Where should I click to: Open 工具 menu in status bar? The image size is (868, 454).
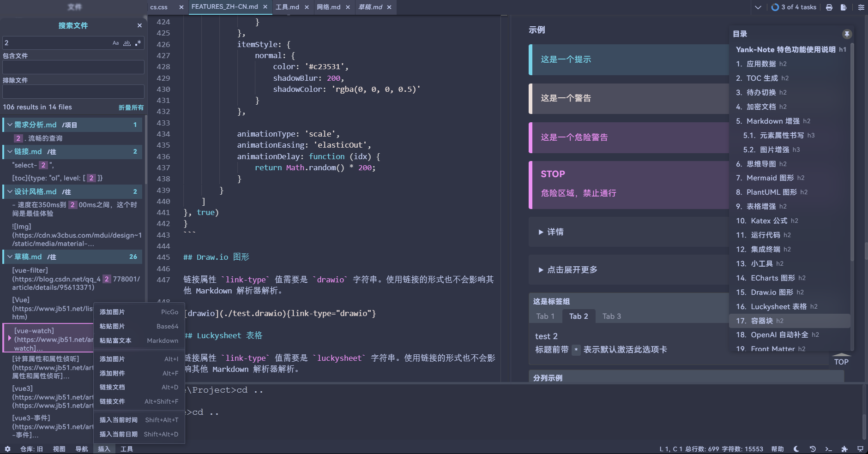pos(127,449)
